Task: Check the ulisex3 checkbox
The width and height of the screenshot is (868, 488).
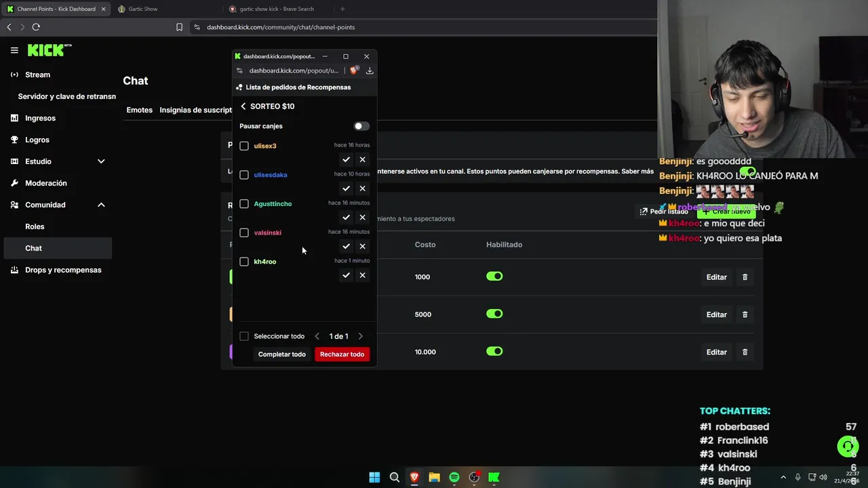Action: [x=244, y=146]
